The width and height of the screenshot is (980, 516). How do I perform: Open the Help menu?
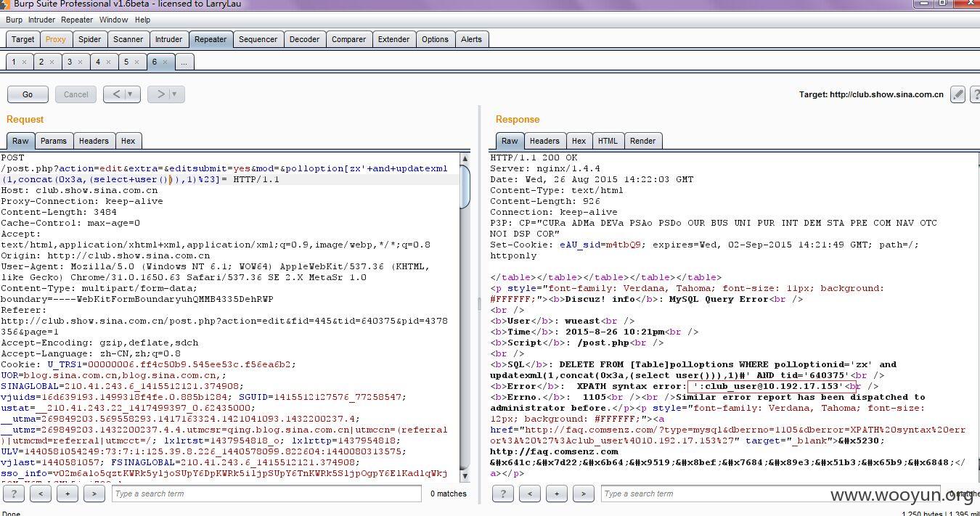143,20
